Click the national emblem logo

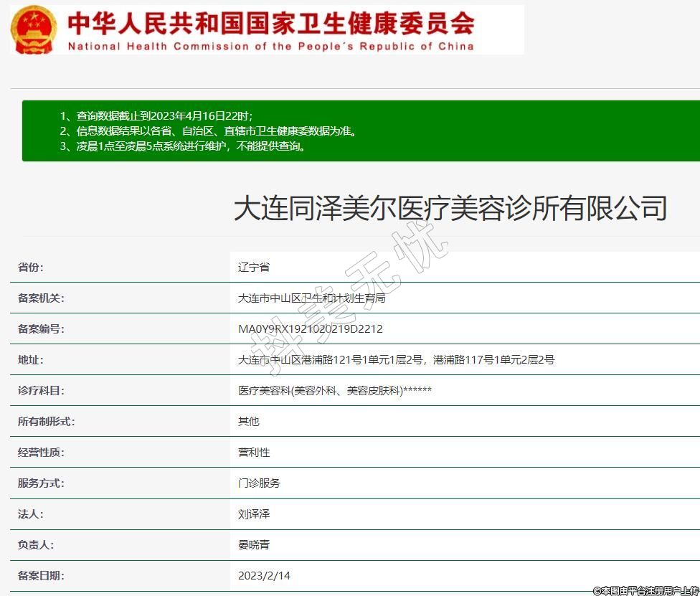[x=33, y=29]
